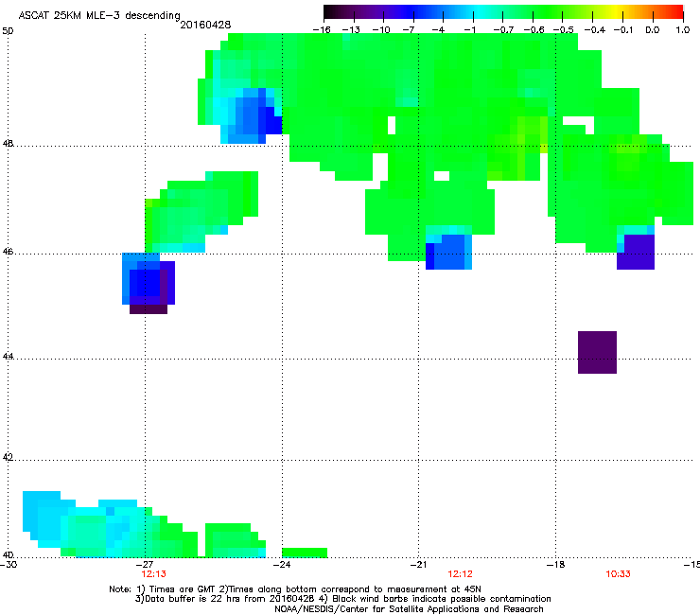Click the red swath time "12:12"
The width and height of the screenshot is (700, 615).
click(460, 574)
